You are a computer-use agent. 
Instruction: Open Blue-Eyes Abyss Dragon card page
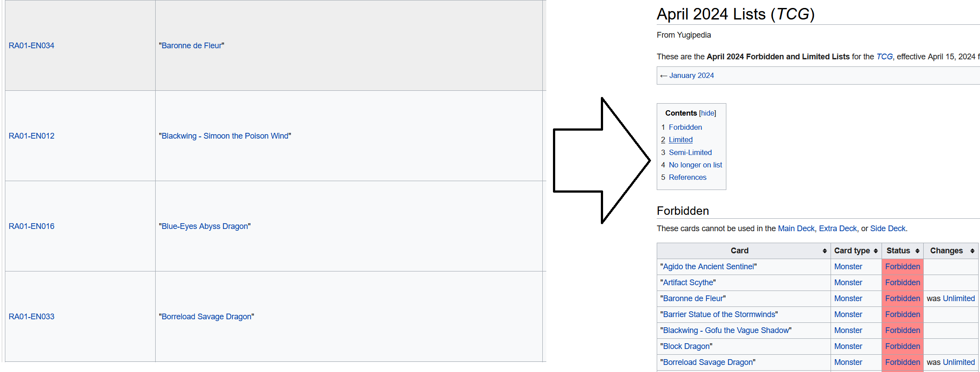[205, 226]
